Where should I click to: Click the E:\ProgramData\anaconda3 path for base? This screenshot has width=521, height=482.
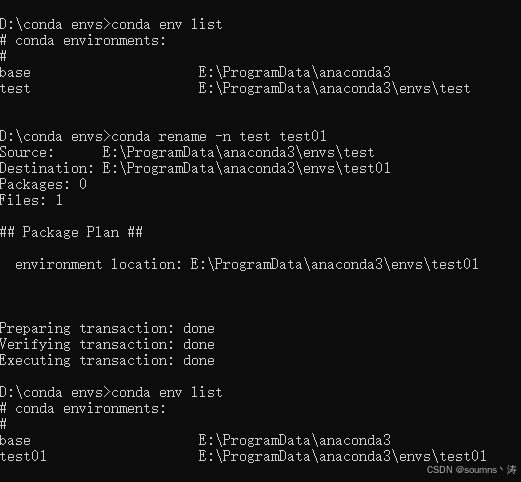tap(294, 72)
